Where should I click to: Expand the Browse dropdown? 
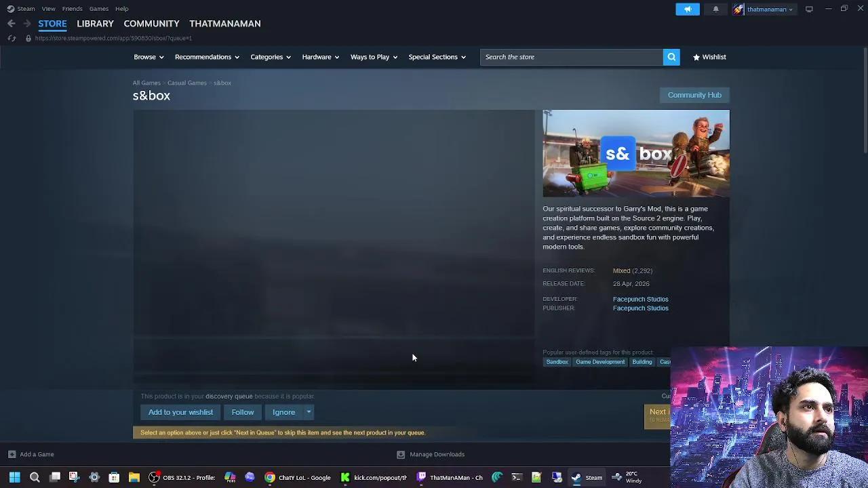pos(149,57)
